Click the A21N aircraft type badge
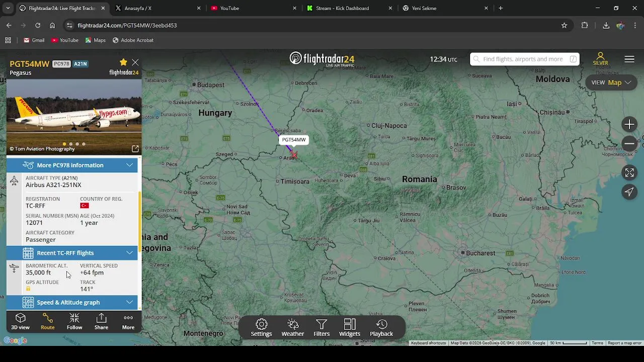This screenshot has height=362, width=644. coord(80,64)
